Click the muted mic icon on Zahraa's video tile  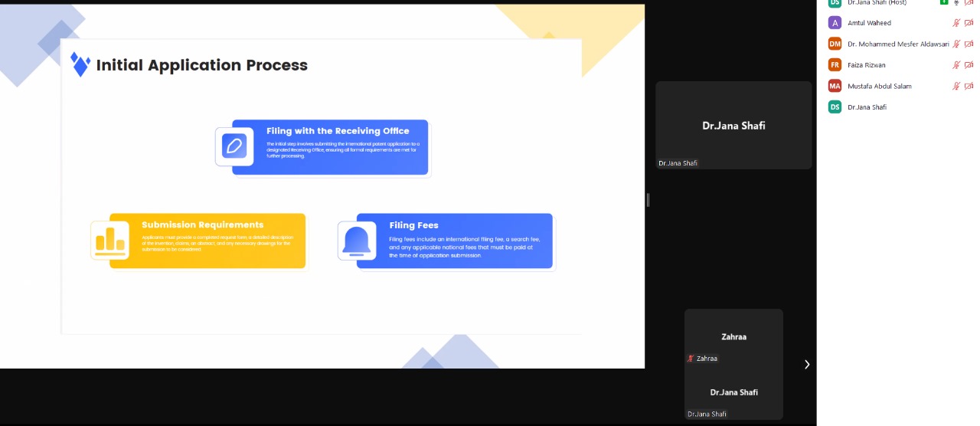(x=691, y=359)
